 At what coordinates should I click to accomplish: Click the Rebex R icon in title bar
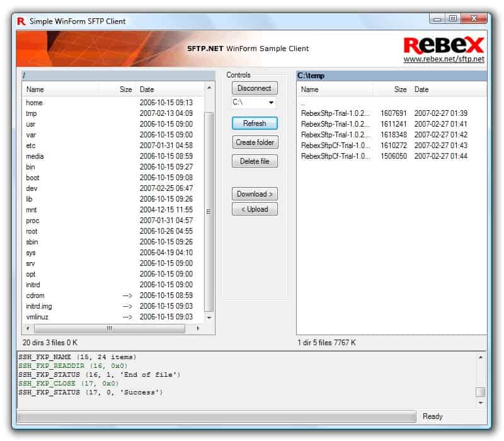pos(21,21)
